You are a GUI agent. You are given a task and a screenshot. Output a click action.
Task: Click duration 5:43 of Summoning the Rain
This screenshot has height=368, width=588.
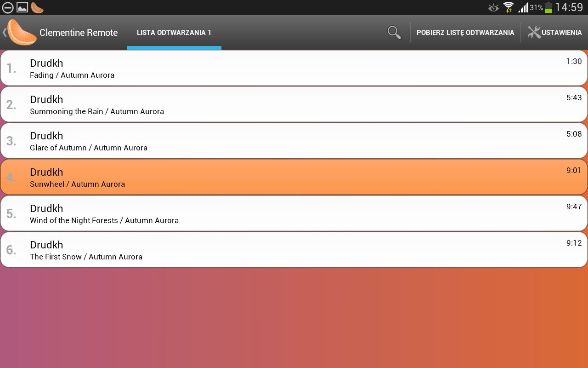[574, 98]
